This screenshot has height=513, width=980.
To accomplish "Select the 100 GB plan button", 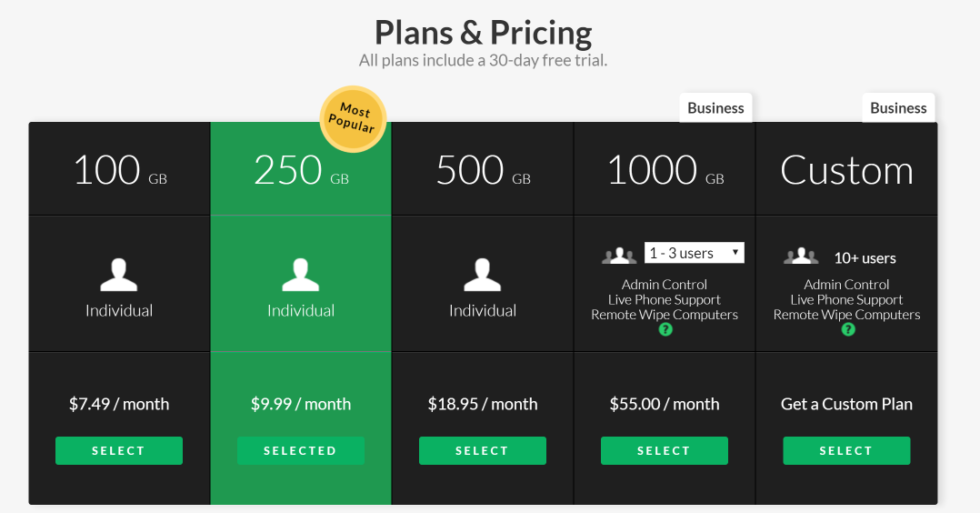I will click(x=119, y=451).
